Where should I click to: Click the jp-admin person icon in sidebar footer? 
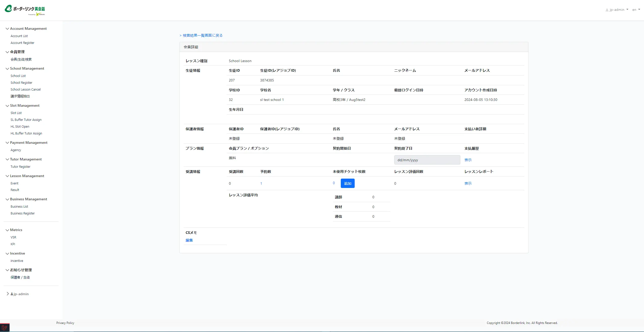click(x=12, y=294)
